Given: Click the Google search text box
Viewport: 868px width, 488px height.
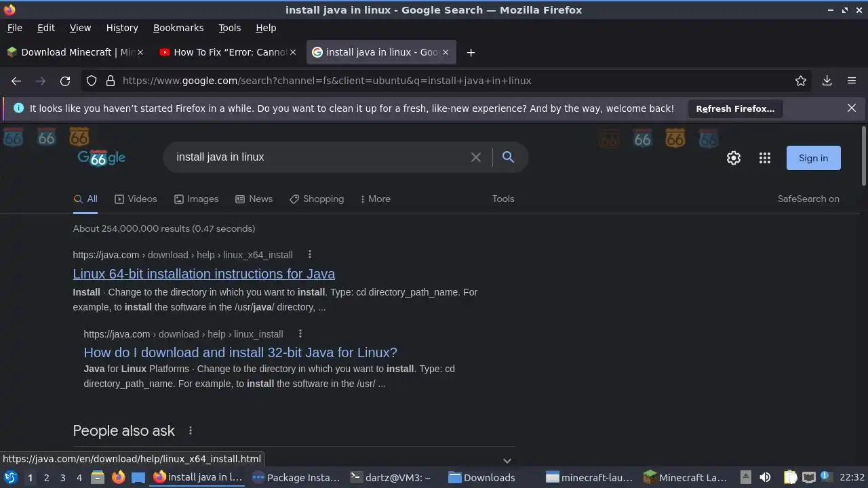Looking at the screenshot, I should [319, 157].
